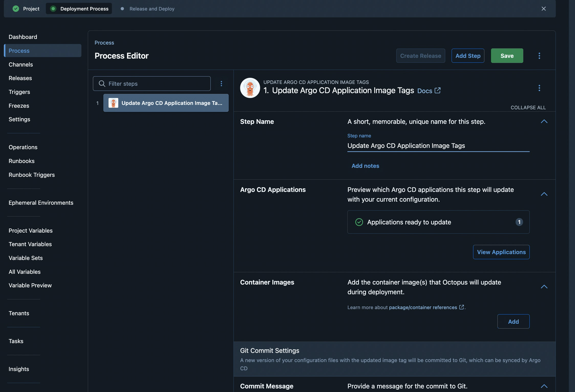Open the step header overflow menu
This screenshot has height=392, width=575.
click(x=539, y=88)
